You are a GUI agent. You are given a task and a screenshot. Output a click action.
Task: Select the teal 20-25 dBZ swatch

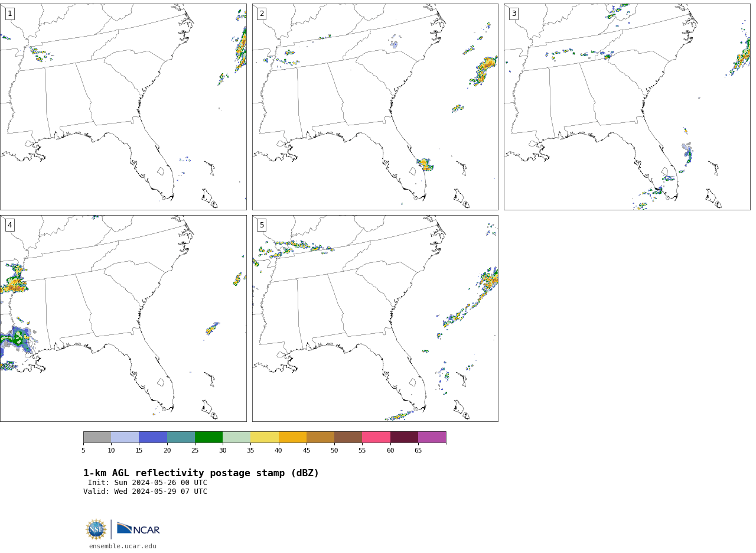(x=181, y=437)
